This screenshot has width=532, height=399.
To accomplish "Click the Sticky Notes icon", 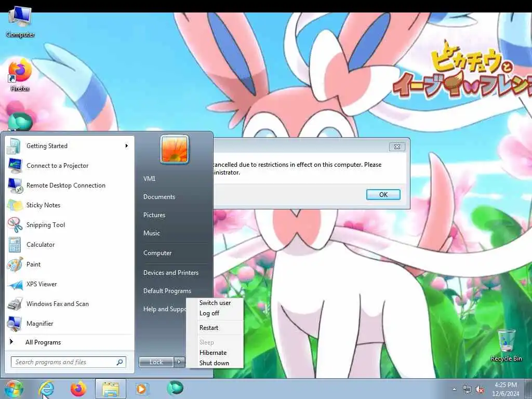I will click(15, 205).
